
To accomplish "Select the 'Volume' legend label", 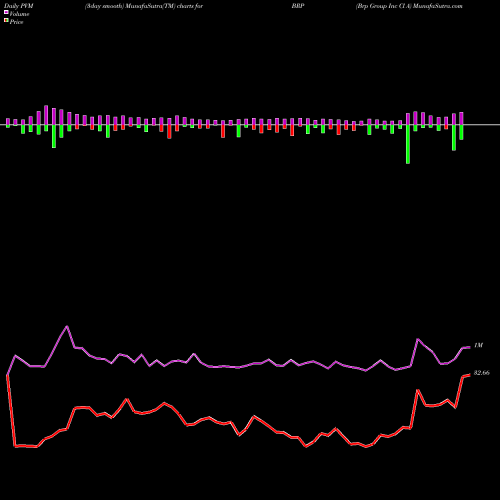I will point(19,14).
